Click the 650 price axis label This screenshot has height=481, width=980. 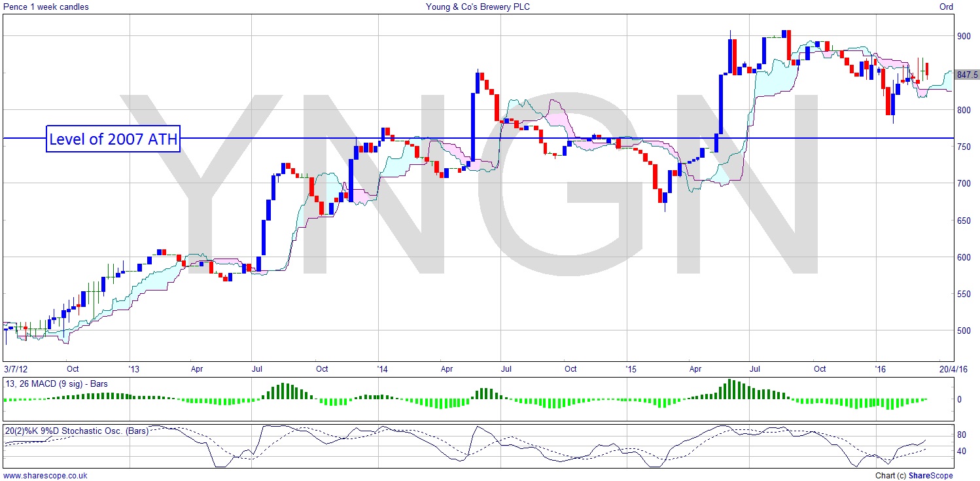pos(964,221)
